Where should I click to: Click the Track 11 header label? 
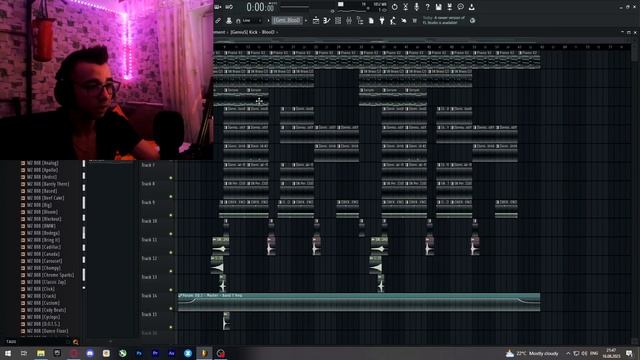click(x=149, y=240)
